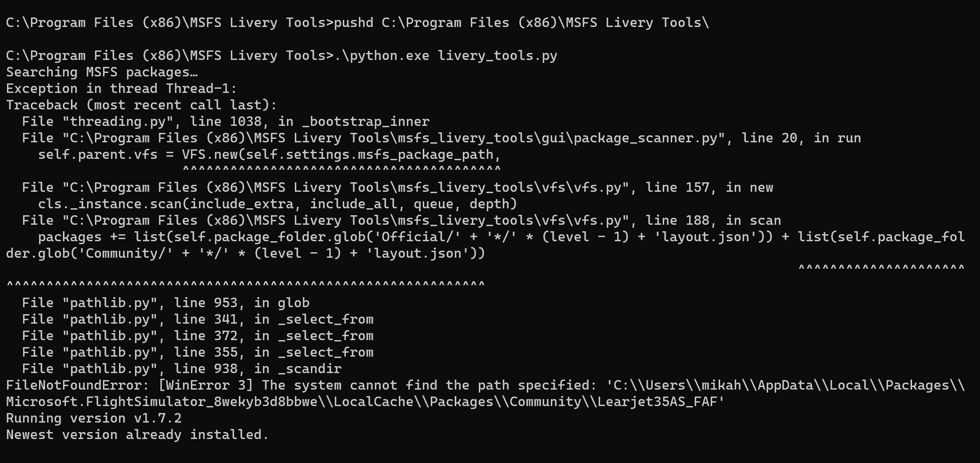The image size is (980, 463).
Task: Click the pathlib.py line 953 glob entry
Action: [165, 303]
